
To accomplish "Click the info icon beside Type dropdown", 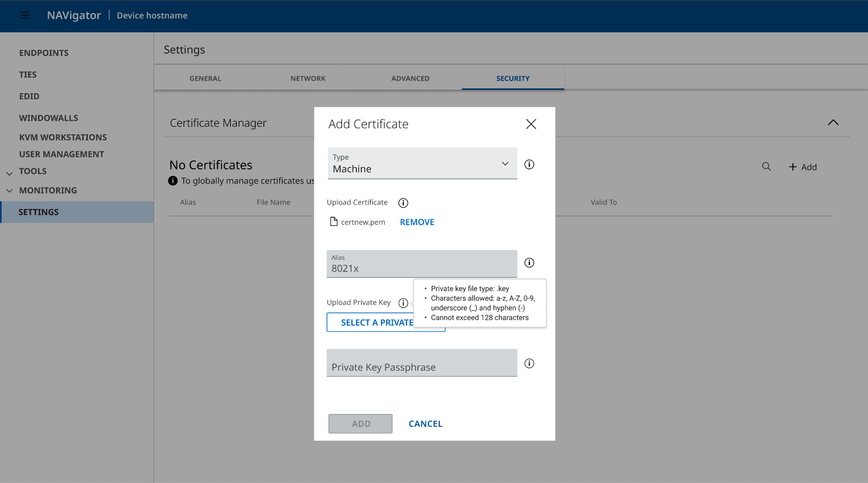I will click(529, 164).
